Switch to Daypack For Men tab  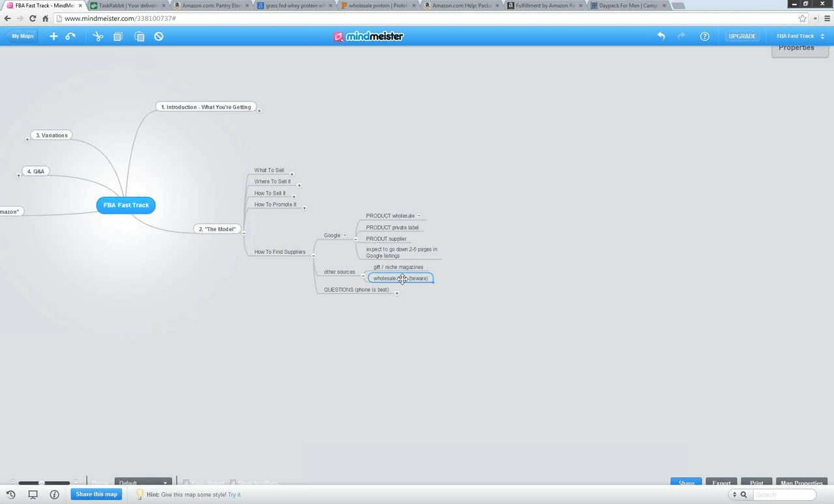[629, 5]
